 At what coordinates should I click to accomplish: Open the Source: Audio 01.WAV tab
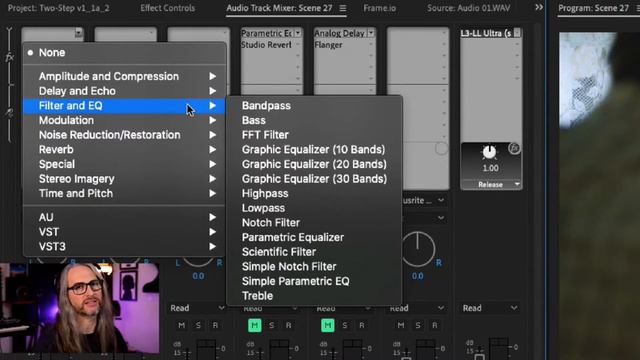pos(469,8)
